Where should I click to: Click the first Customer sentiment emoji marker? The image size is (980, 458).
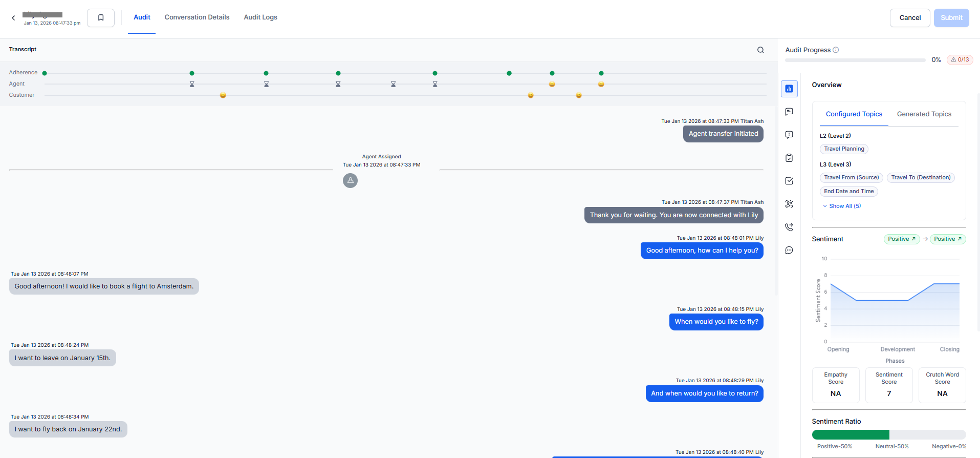click(x=223, y=95)
